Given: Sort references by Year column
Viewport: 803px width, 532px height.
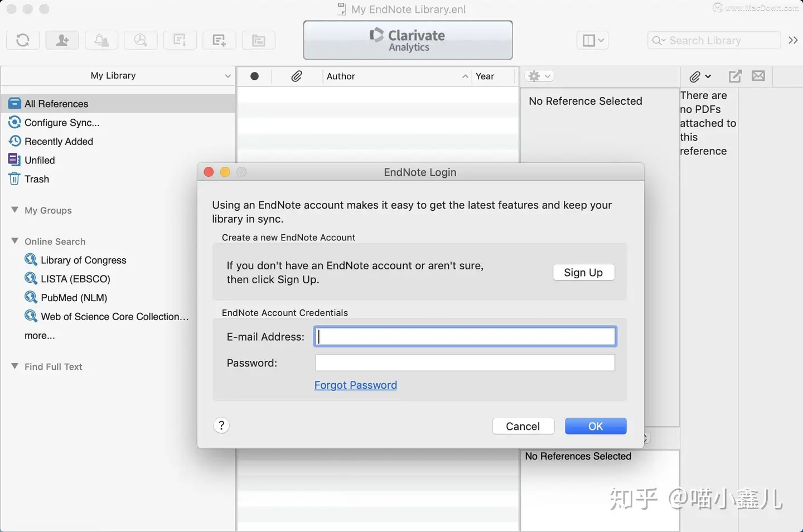Looking at the screenshot, I should point(493,76).
